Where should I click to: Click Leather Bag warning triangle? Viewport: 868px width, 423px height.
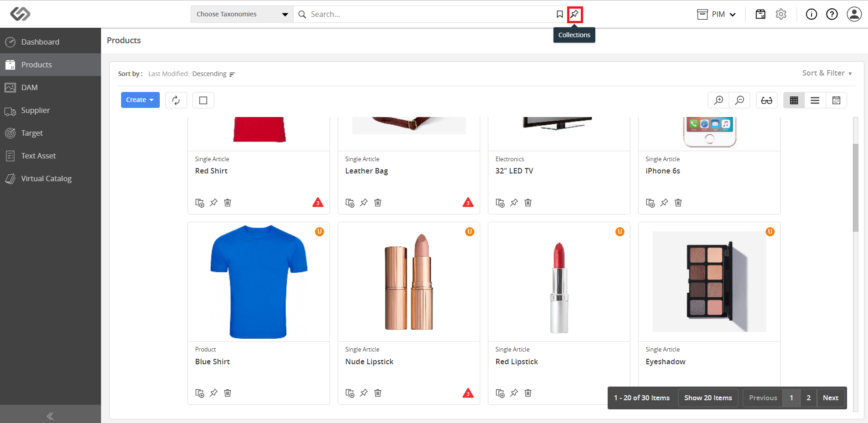click(x=468, y=202)
